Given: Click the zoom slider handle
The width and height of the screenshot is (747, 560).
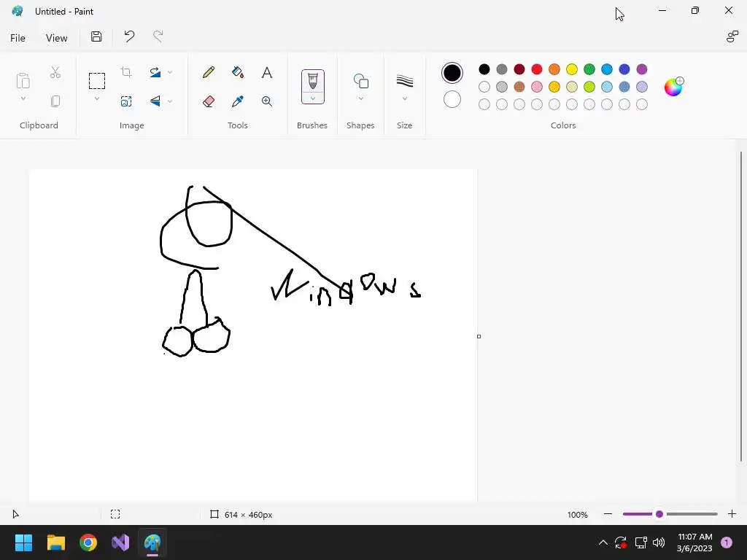Looking at the screenshot, I should [659, 514].
